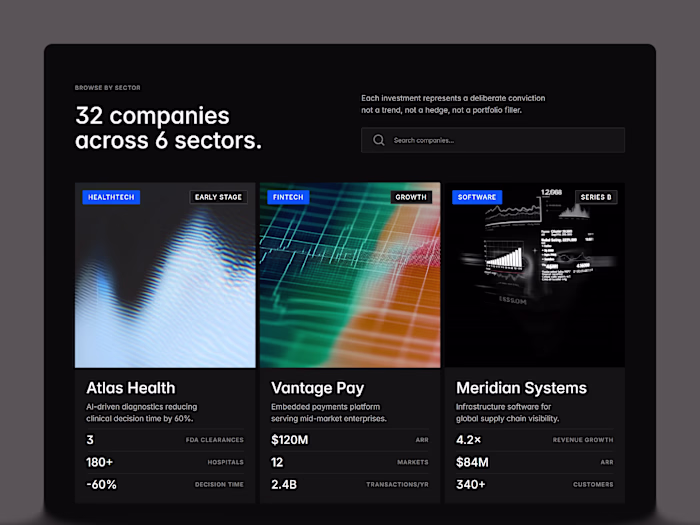Click the CUSTOMERS label
This screenshot has width=700, height=525.
593,484
